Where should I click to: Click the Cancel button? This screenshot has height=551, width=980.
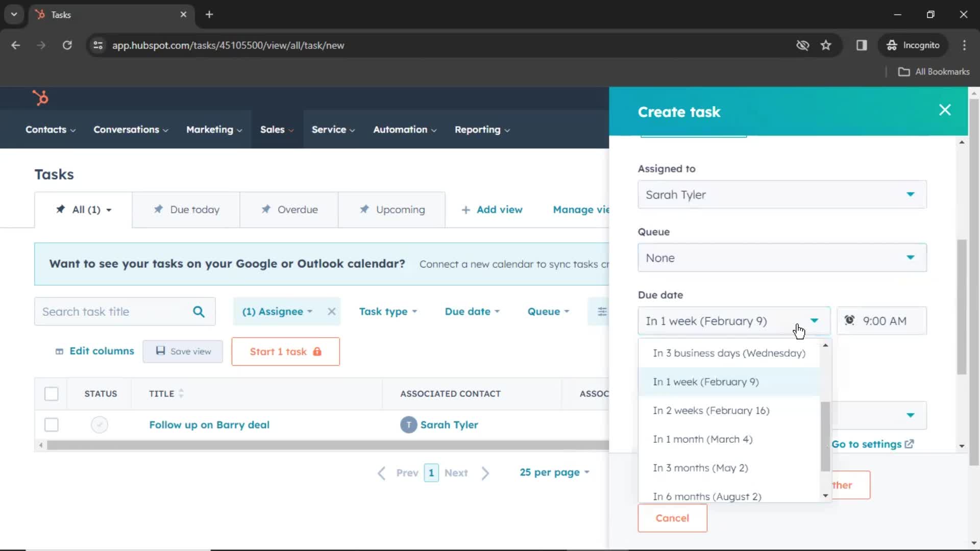672,518
